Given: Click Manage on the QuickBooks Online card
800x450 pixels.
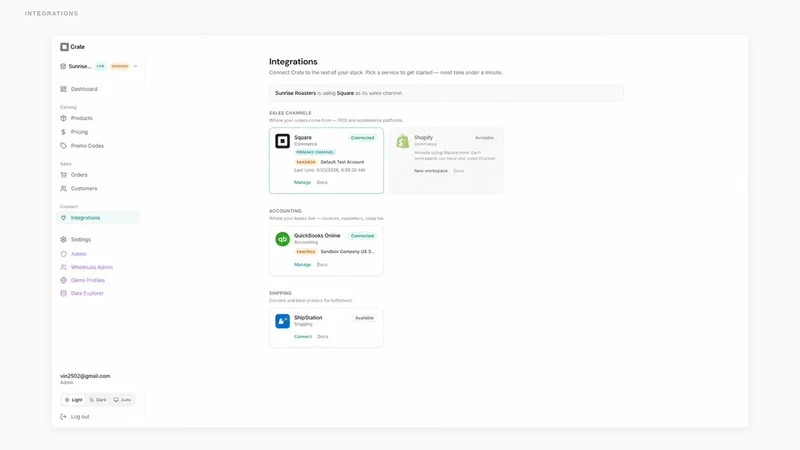Looking at the screenshot, I should click(303, 264).
